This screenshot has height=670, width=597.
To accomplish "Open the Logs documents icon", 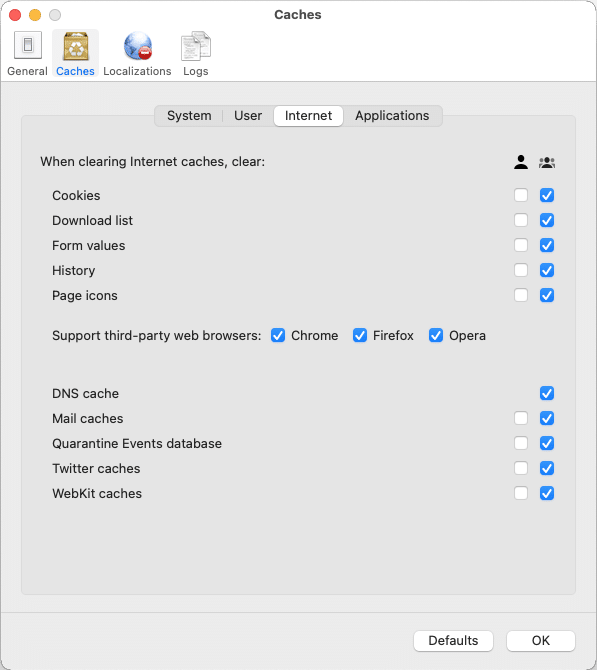I will 196,46.
